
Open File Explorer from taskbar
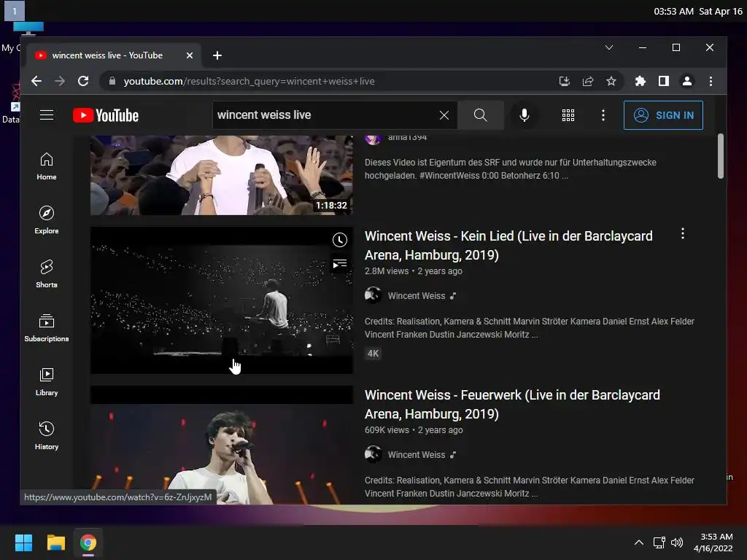point(55,542)
